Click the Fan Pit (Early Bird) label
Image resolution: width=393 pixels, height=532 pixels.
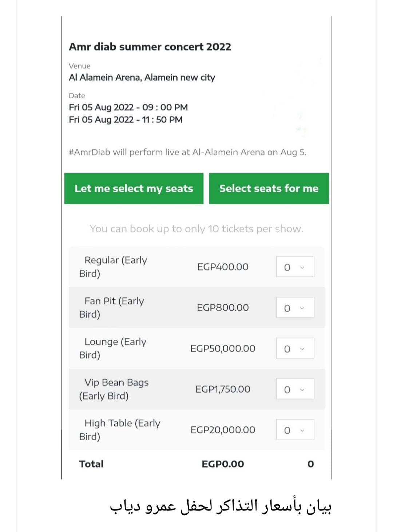point(112,308)
